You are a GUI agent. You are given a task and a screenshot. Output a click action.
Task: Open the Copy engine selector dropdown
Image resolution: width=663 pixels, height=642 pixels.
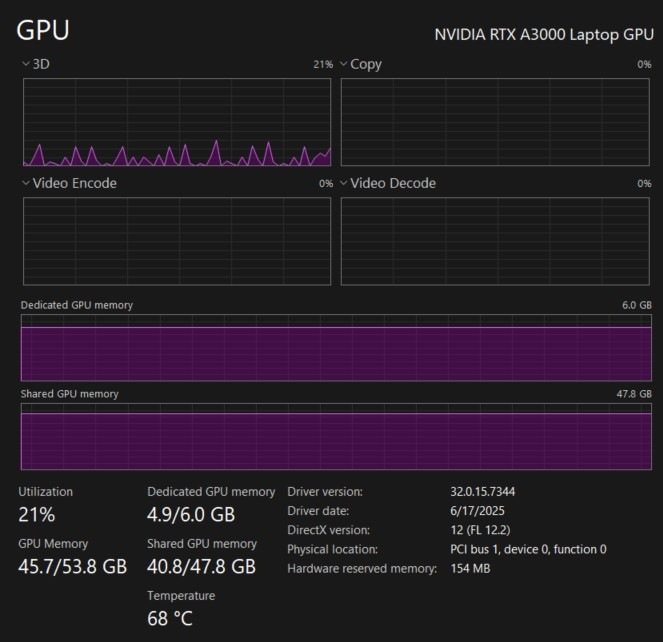point(344,64)
